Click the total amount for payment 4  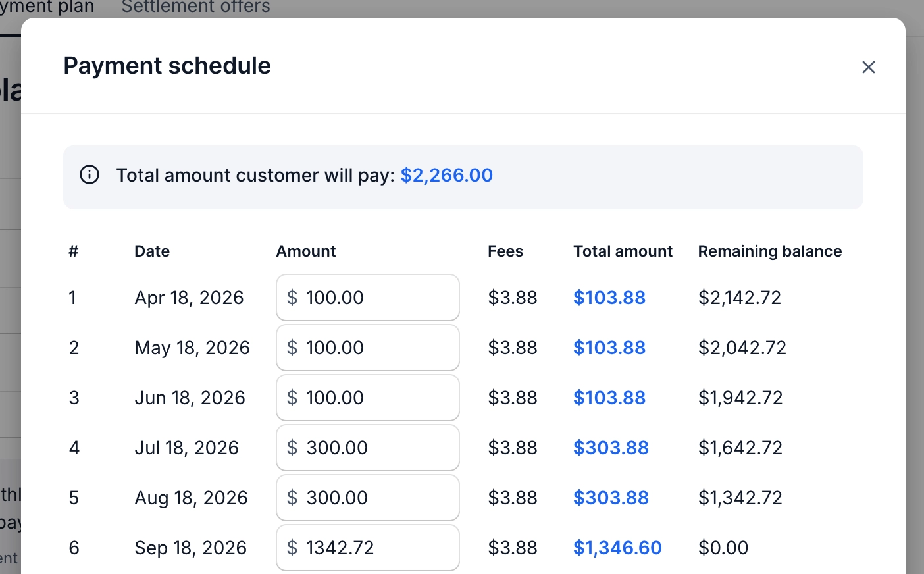[x=610, y=448]
